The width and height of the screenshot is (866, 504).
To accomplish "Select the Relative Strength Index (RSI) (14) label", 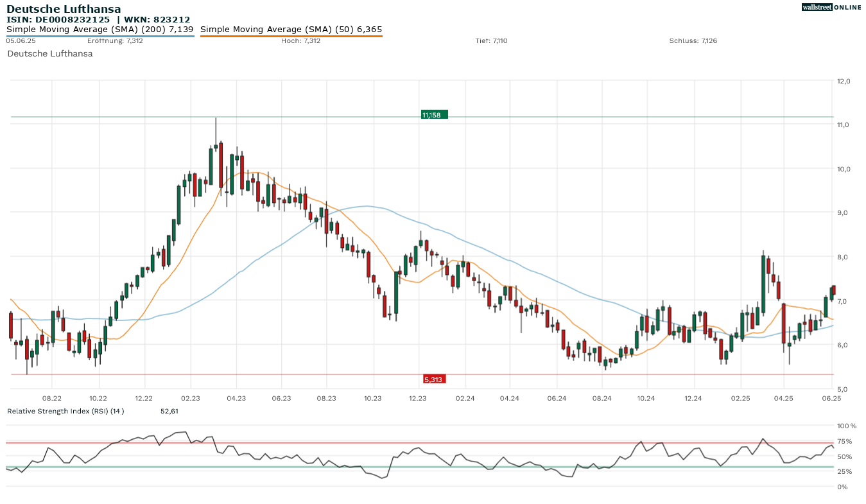I will tap(65, 411).
